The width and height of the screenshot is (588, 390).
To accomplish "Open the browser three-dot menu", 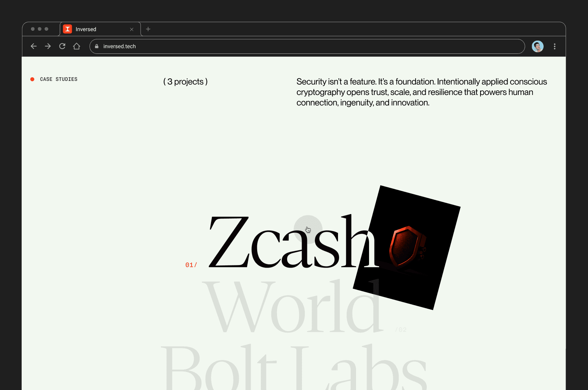I will pos(554,46).
